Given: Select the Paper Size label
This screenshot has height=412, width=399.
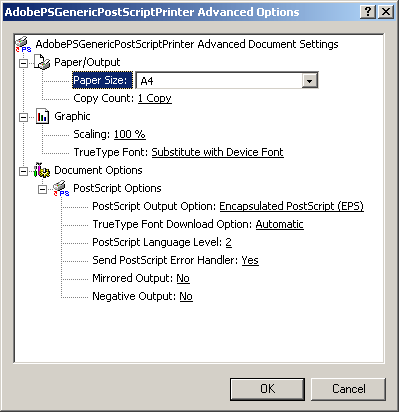Looking at the screenshot, I should point(102,80).
